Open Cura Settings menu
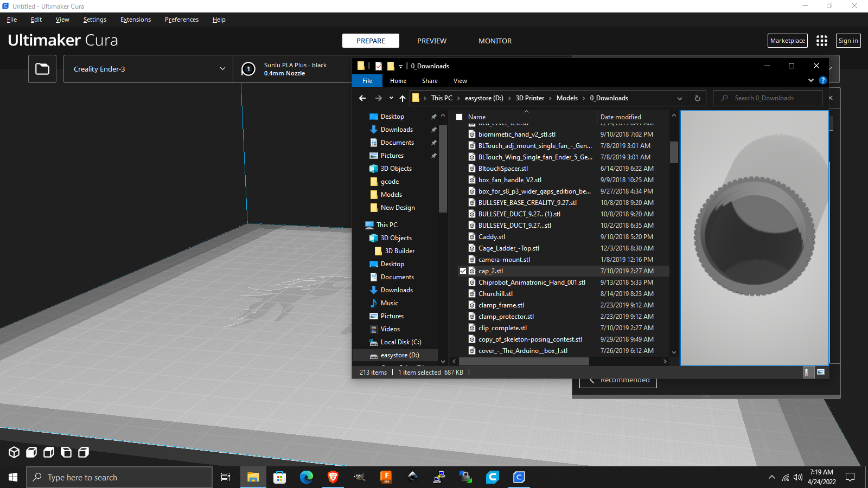The image size is (868, 488). coord(95,20)
